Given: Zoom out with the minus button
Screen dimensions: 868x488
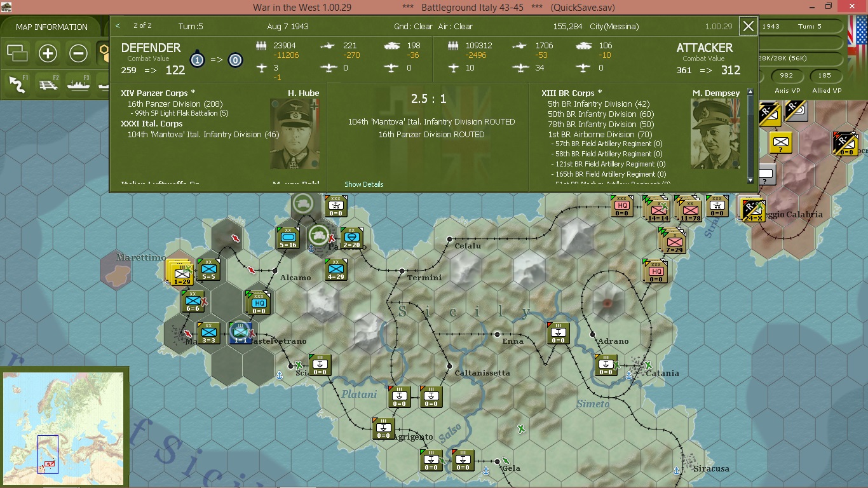Looking at the screenshot, I should tap(78, 53).
